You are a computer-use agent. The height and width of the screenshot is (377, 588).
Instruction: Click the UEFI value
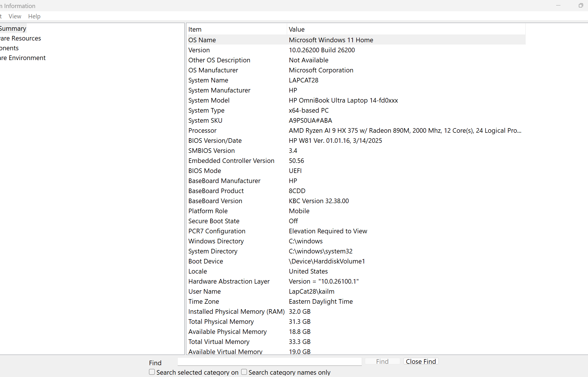coord(295,171)
